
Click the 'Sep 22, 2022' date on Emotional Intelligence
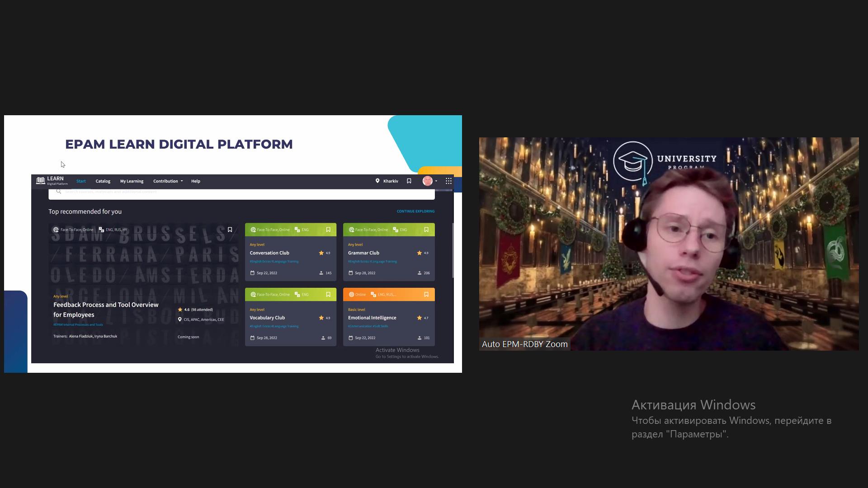point(365,338)
